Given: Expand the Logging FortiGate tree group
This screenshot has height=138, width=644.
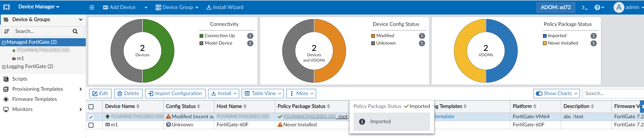Looking at the screenshot, I should pyautogui.click(x=4, y=67).
